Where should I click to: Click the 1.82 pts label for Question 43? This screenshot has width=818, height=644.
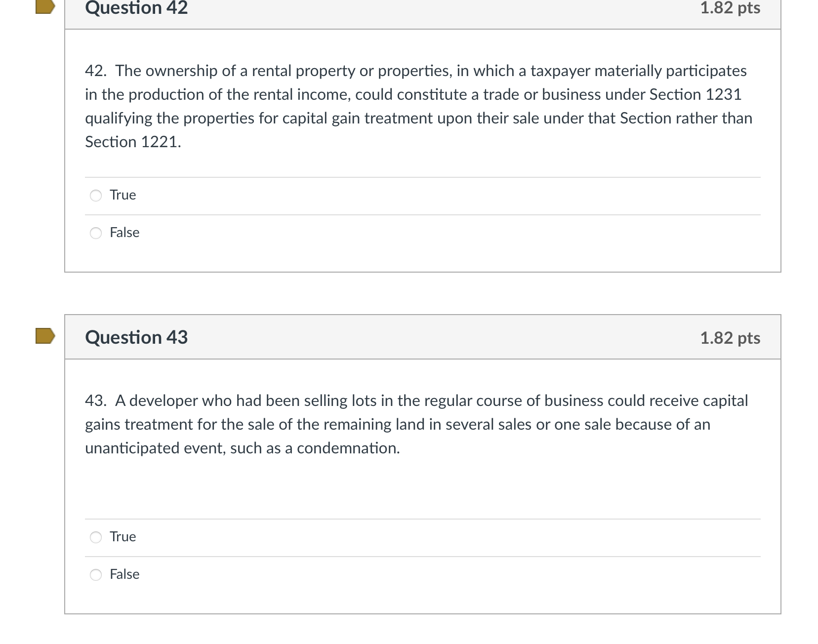point(731,338)
